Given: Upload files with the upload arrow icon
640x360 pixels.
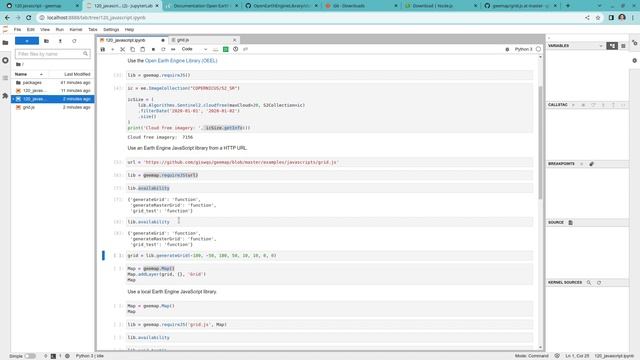Looking at the screenshot, I should coord(60,41).
